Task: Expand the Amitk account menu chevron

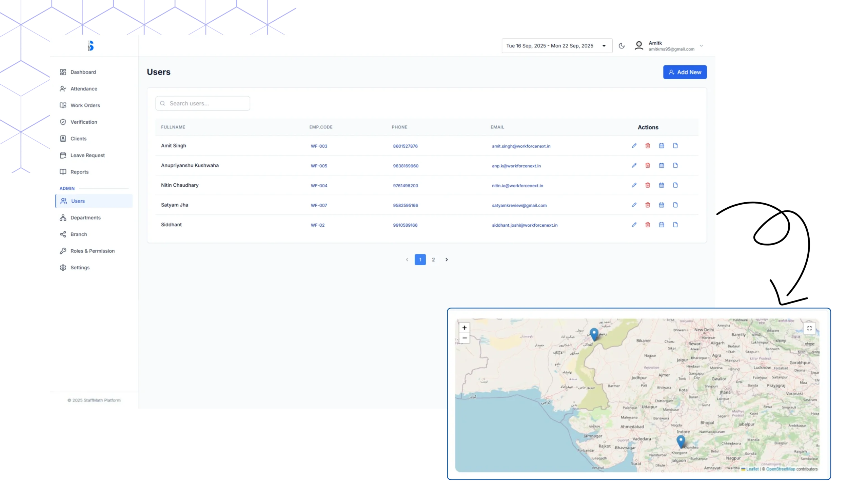Action: point(701,46)
